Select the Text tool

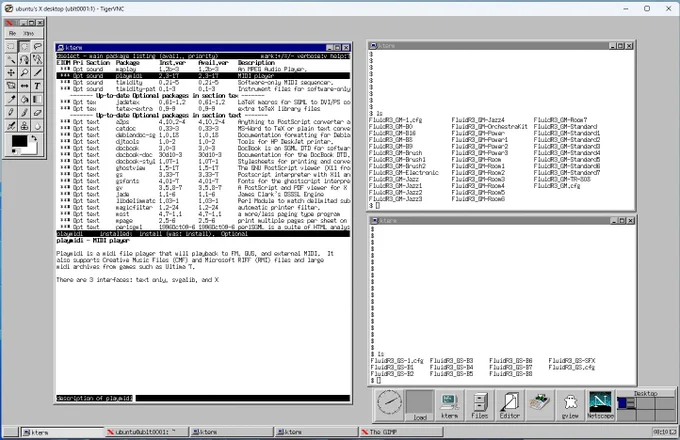point(37,86)
